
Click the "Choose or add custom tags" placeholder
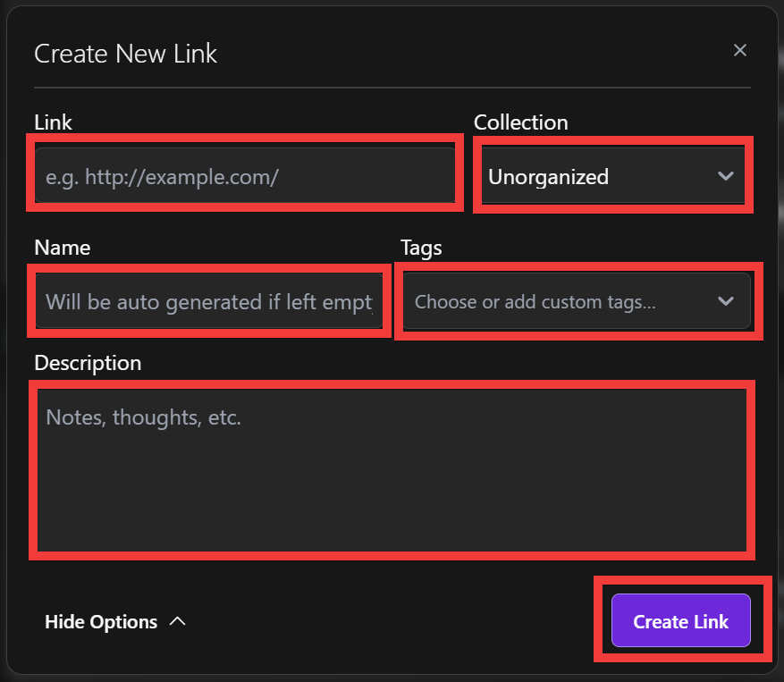coord(535,302)
